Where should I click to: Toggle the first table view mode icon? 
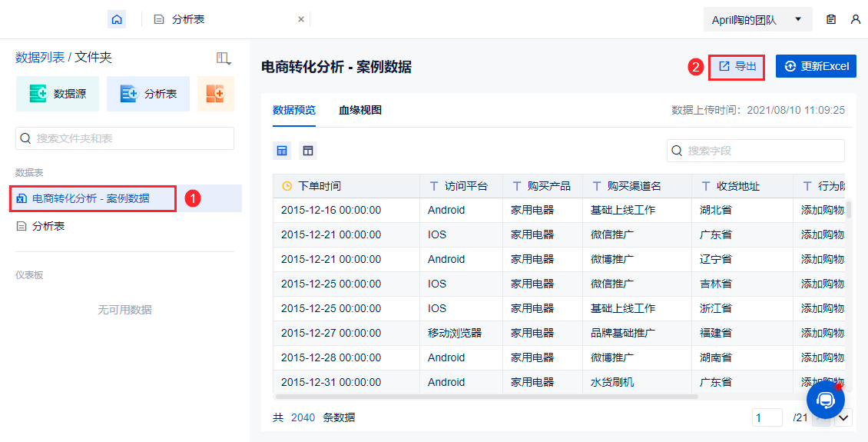click(x=282, y=151)
